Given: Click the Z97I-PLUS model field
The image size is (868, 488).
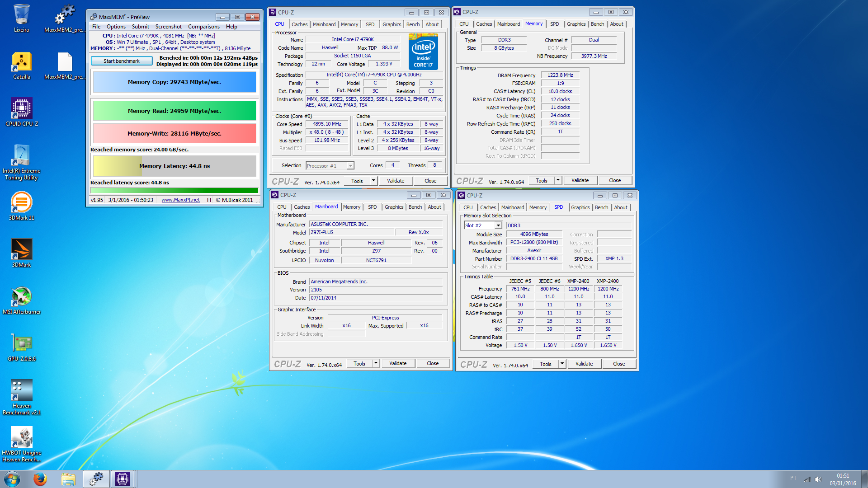Looking at the screenshot, I should tap(351, 232).
